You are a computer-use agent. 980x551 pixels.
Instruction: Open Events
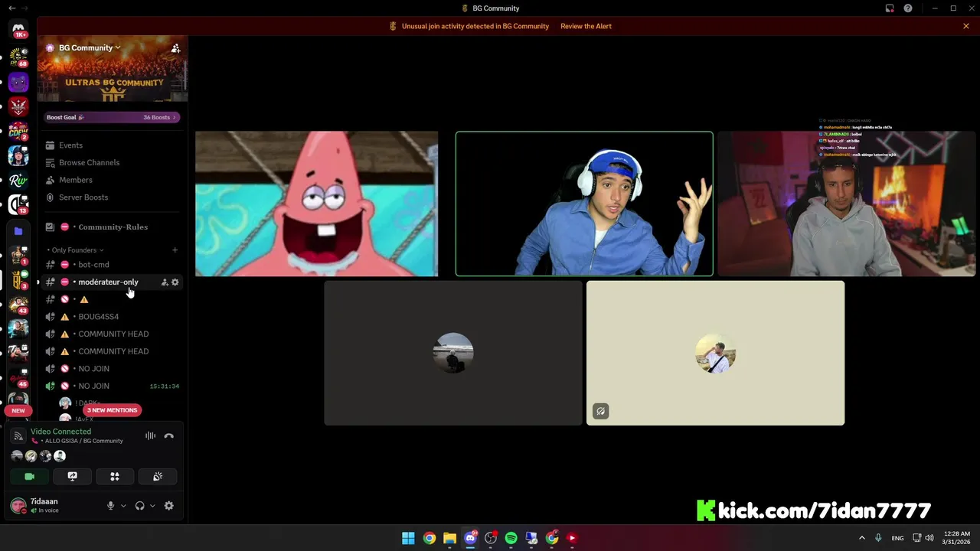click(x=70, y=145)
